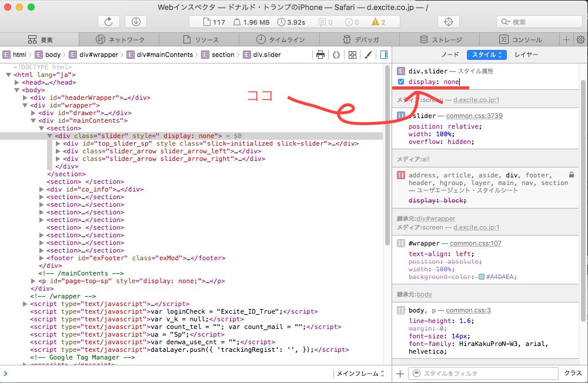The width and height of the screenshot is (588, 383).
Task: Open the common.css:3739 source link
Action: (474, 116)
